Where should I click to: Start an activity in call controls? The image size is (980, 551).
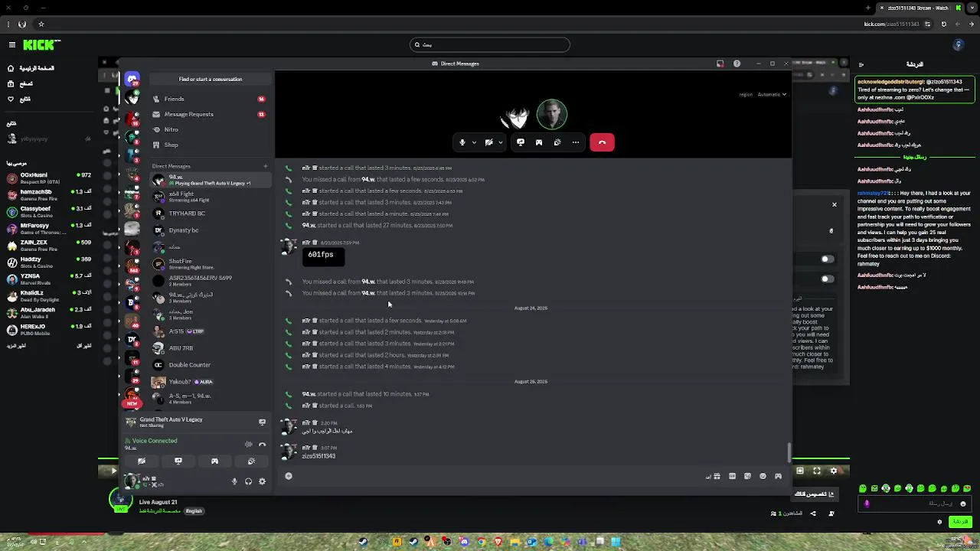click(x=539, y=142)
